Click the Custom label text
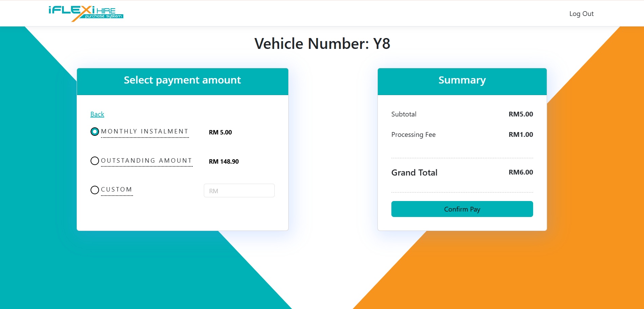This screenshot has height=309, width=644. coord(117,189)
